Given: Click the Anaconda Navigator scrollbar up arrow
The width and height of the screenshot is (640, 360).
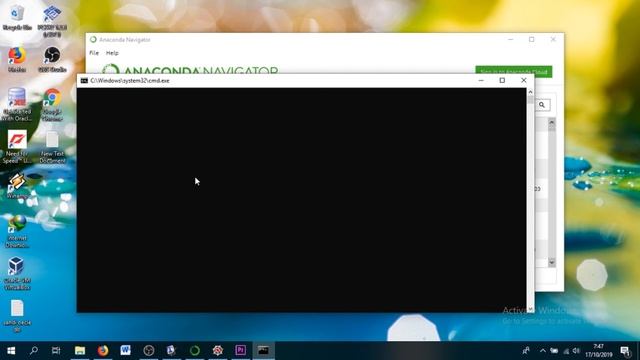Looking at the screenshot, I should coord(552,122).
